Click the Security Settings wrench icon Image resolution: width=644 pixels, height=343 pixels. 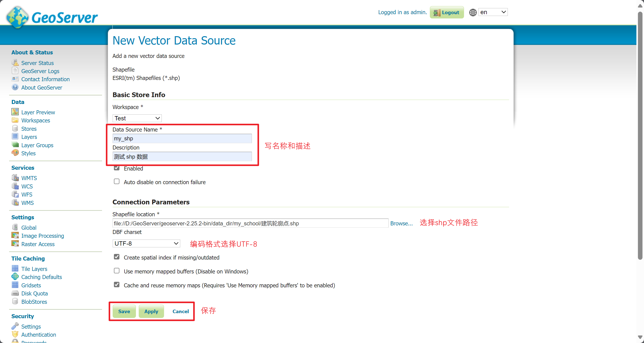click(15, 326)
